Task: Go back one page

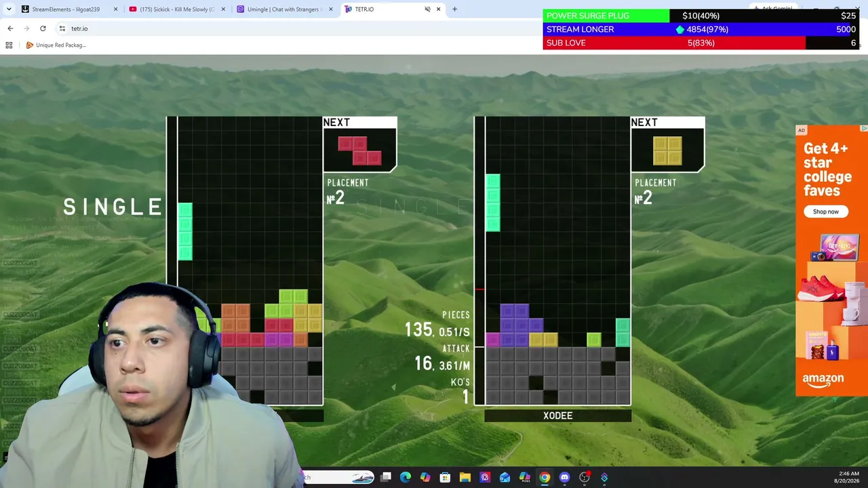Action: click(x=10, y=28)
